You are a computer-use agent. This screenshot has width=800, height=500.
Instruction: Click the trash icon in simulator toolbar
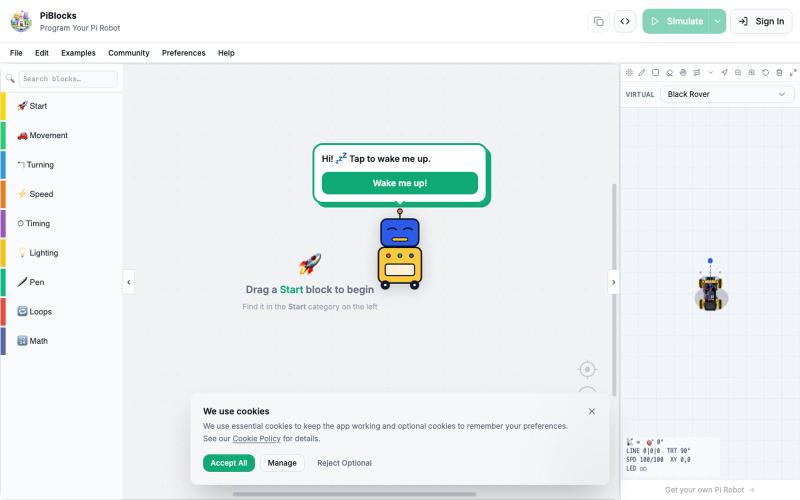click(x=779, y=72)
